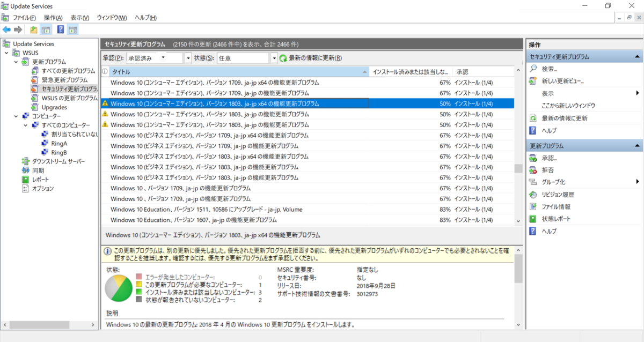This screenshot has width=644, height=342.
Task: Open the 状態 (status) filter dropdown arrow
Action: tap(274, 58)
